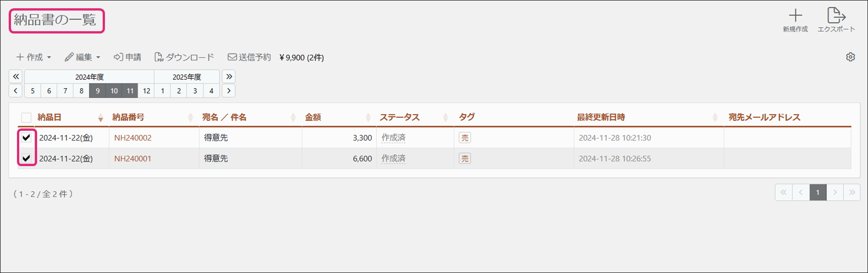The width and height of the screenshot is (868, 273).
Task: Uncheck the NH240001 row checkbox
Action: pos(27,158)
